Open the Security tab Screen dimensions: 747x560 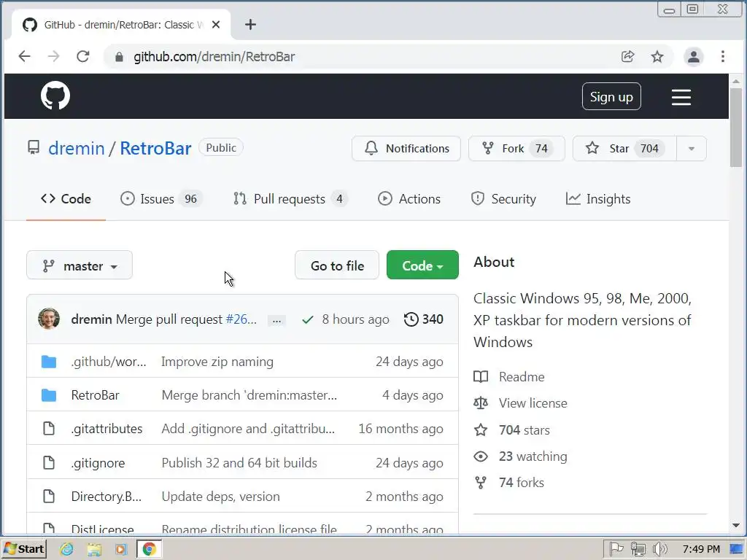[503, 198]
